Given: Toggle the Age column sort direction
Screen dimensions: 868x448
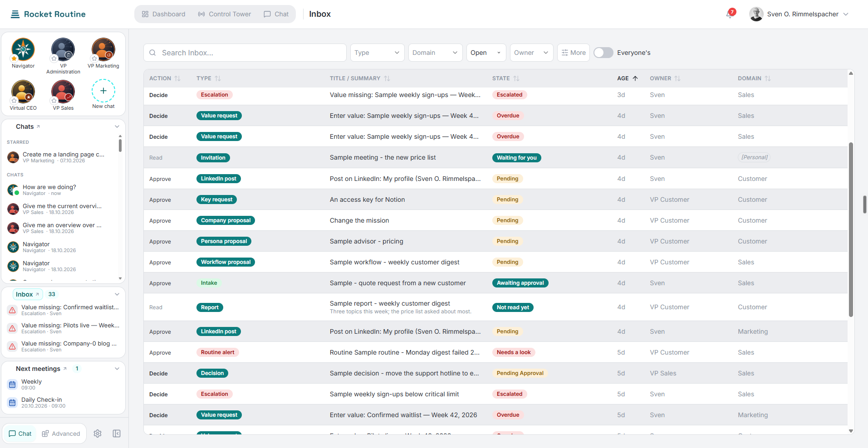Looking at the screenshot, I should click(x=635, y=78).
